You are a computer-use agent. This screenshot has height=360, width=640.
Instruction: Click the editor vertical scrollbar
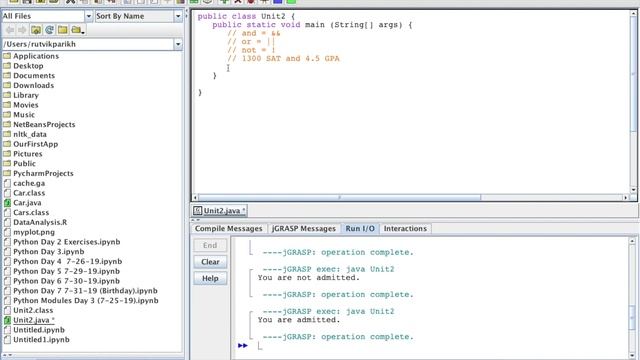tap(633, 101)
